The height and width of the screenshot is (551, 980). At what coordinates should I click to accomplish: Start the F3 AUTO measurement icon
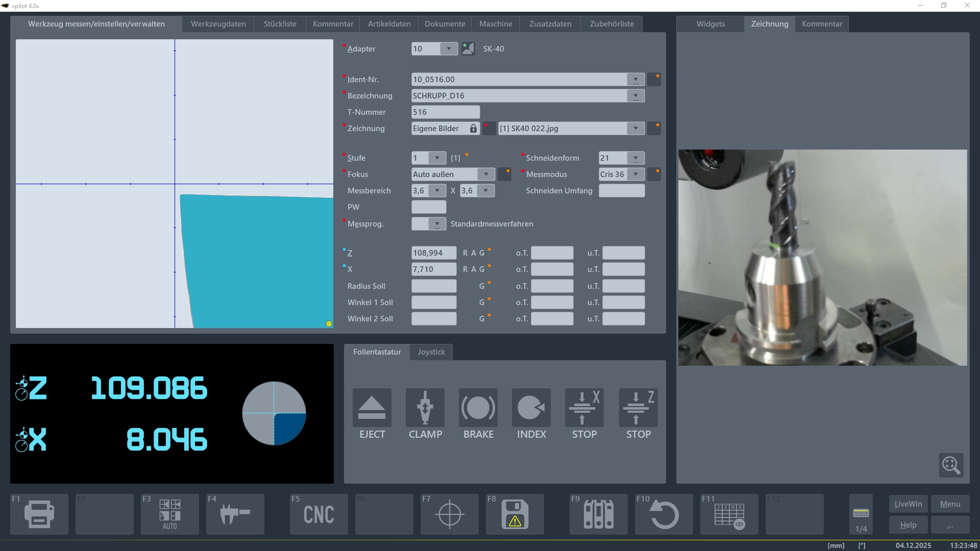click(x=169, y=514)
